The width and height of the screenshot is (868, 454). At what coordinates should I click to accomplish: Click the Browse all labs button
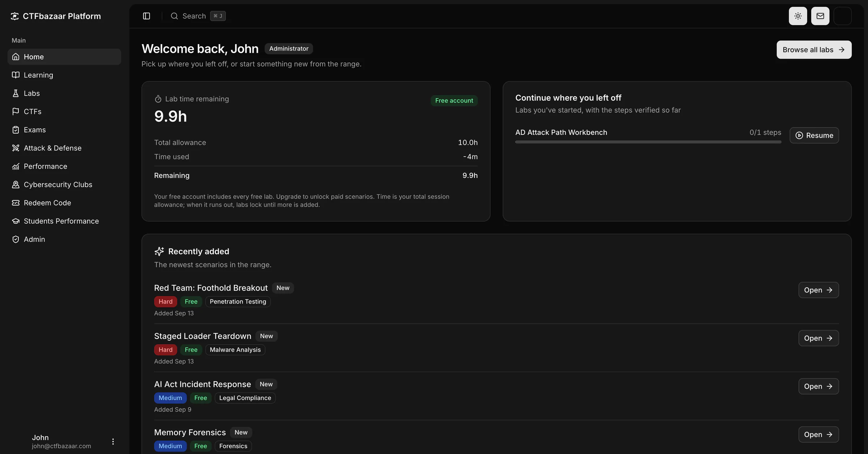tap(814, 50)
